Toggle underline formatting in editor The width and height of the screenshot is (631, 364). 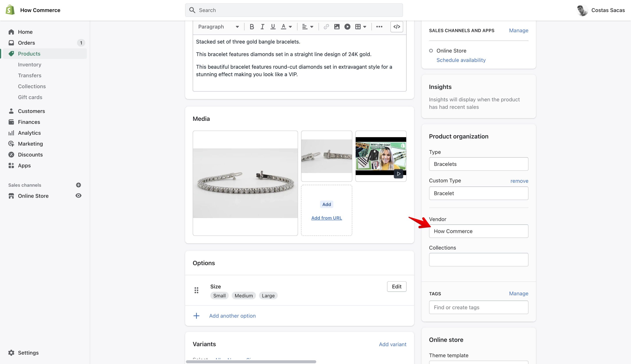pos(273,27)
